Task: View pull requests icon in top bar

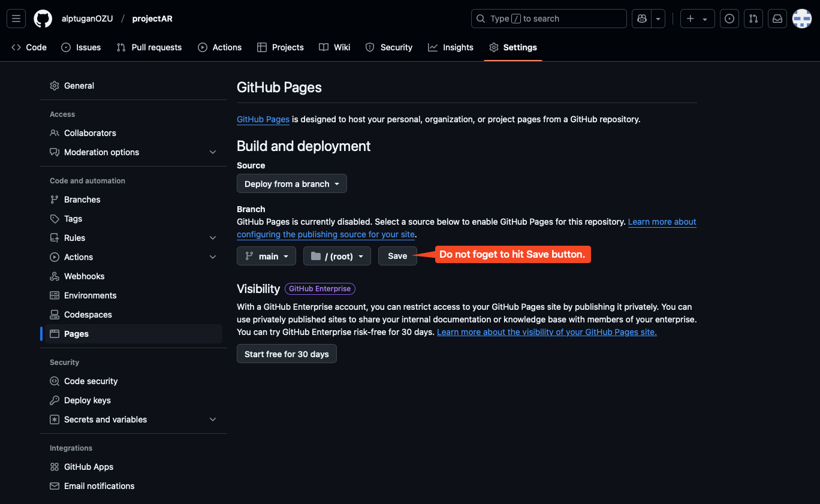Action: click(753, 19)
